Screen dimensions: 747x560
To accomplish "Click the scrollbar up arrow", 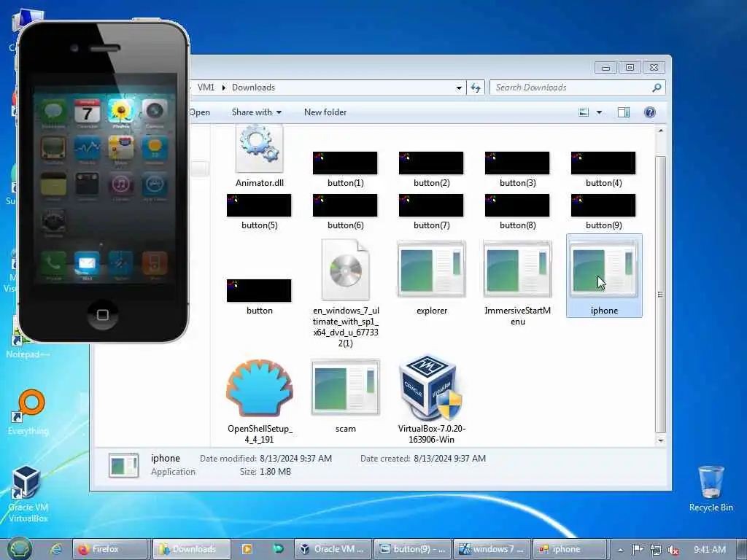I will [661, 131].
